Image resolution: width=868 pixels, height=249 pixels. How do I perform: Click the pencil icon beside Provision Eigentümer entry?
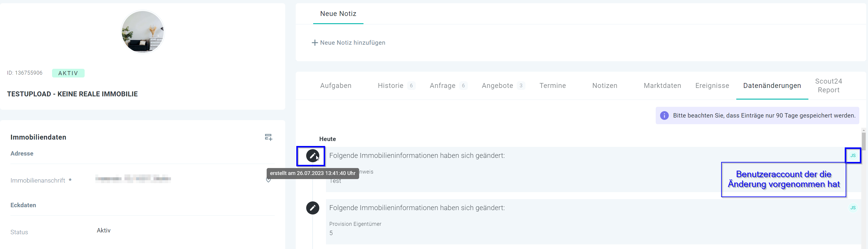pyautogui.click(x=312, y=208)
